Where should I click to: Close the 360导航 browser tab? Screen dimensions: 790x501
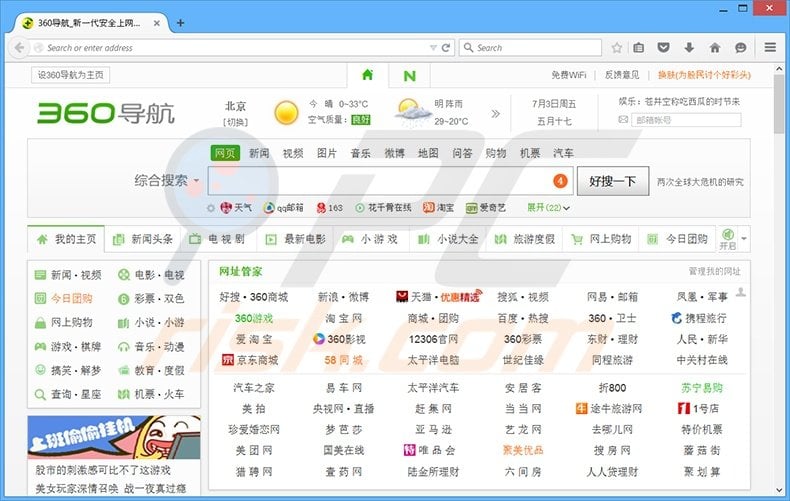[157, 23]
